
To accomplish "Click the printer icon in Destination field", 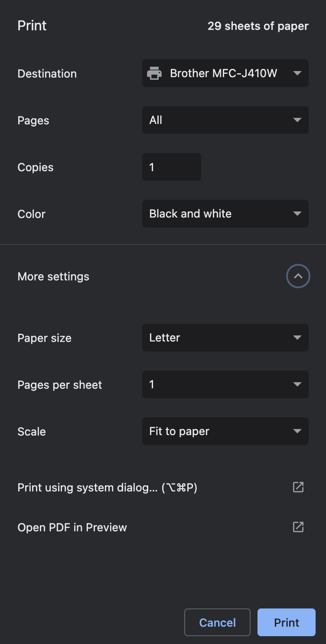I will 154,73.
